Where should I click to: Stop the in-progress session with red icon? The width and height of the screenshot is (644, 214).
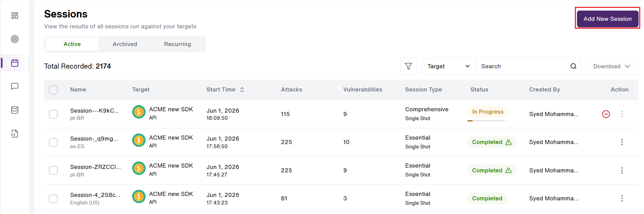pyautogui.click(x=606, y=114)
